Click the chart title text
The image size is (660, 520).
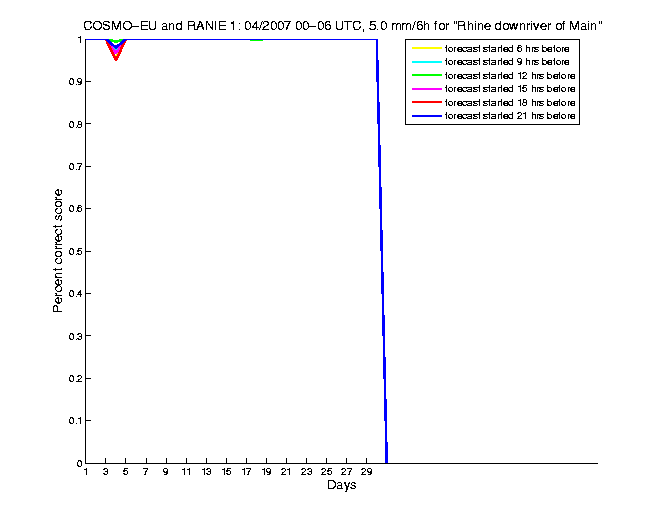pyautogui.click(x=343, y=26)
